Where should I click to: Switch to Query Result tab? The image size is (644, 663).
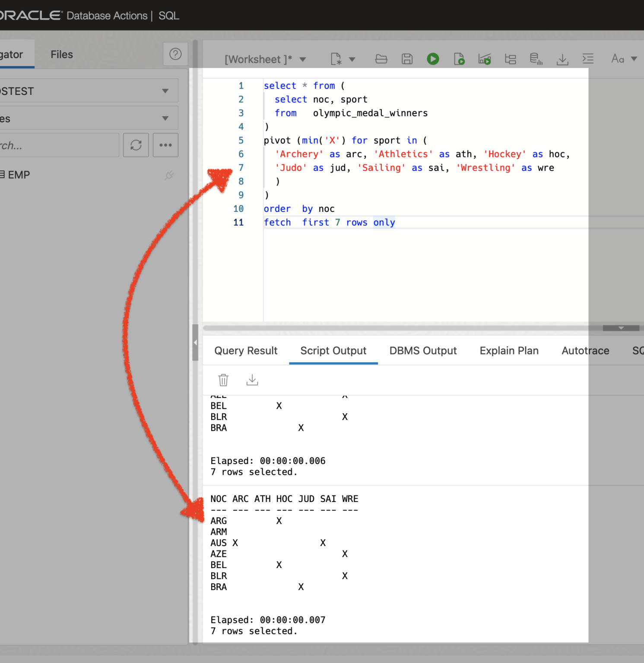click(246, 350)
